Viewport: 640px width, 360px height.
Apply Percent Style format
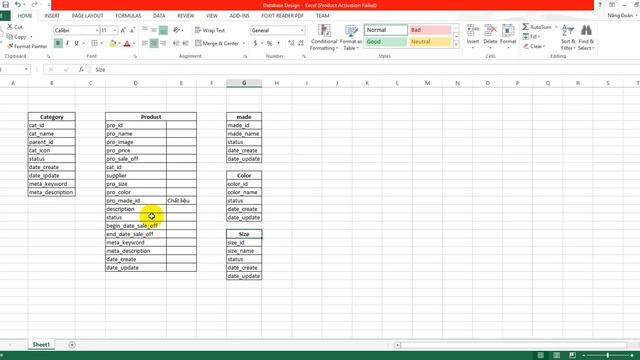[x=269, y=43]
